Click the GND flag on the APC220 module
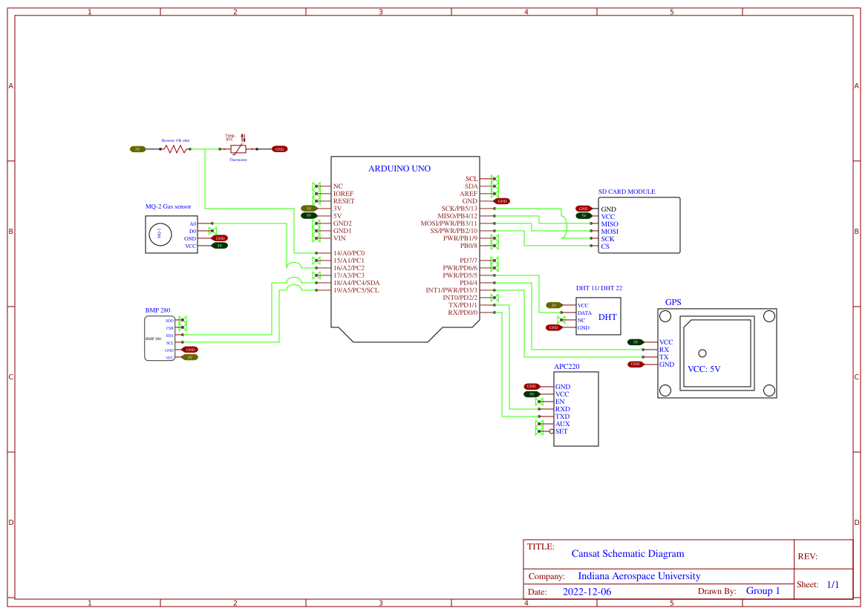868x614 pixels. [532, 387]
